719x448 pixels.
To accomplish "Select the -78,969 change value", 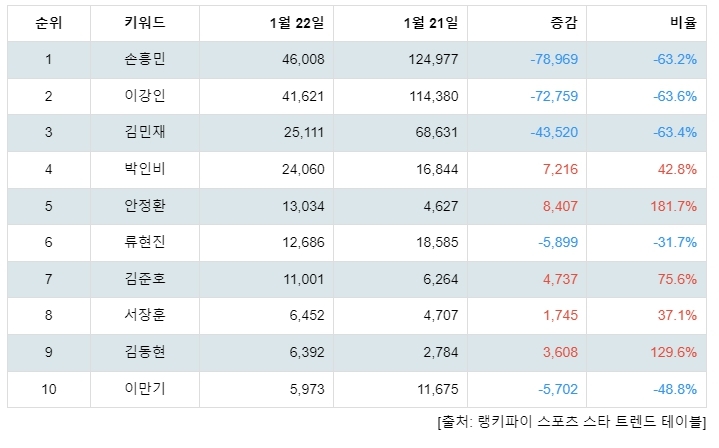I will click(x=554, y=59).
